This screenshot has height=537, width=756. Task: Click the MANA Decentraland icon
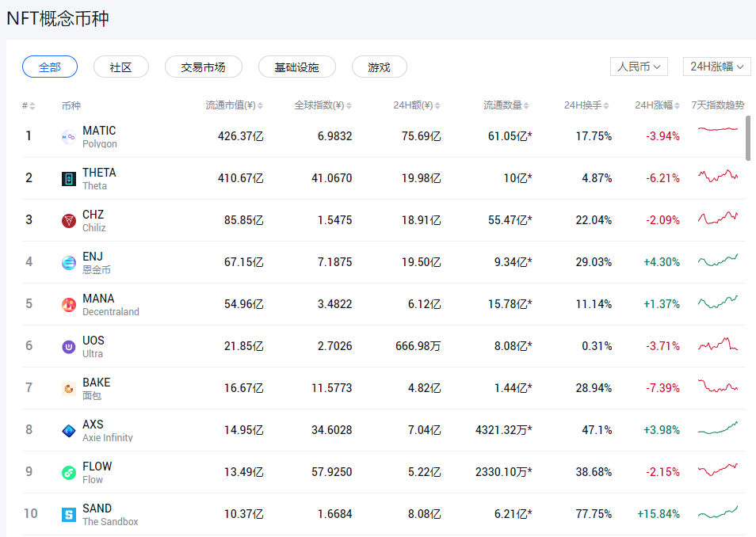point(69,305)
